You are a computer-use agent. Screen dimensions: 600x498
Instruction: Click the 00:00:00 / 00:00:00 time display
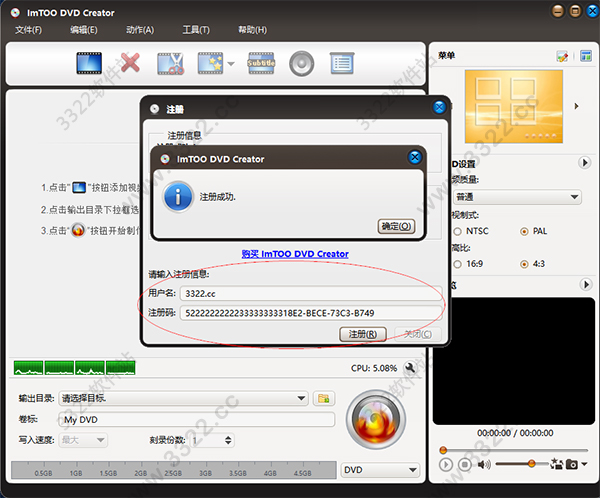click(515, 433)
